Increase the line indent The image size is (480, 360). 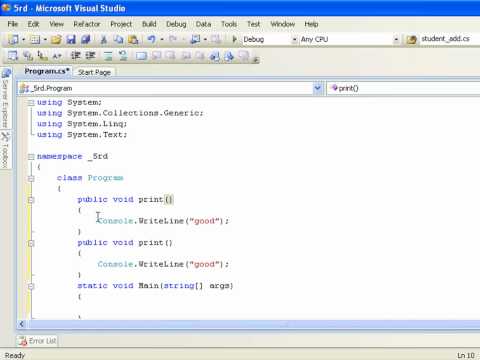point(90,56)
